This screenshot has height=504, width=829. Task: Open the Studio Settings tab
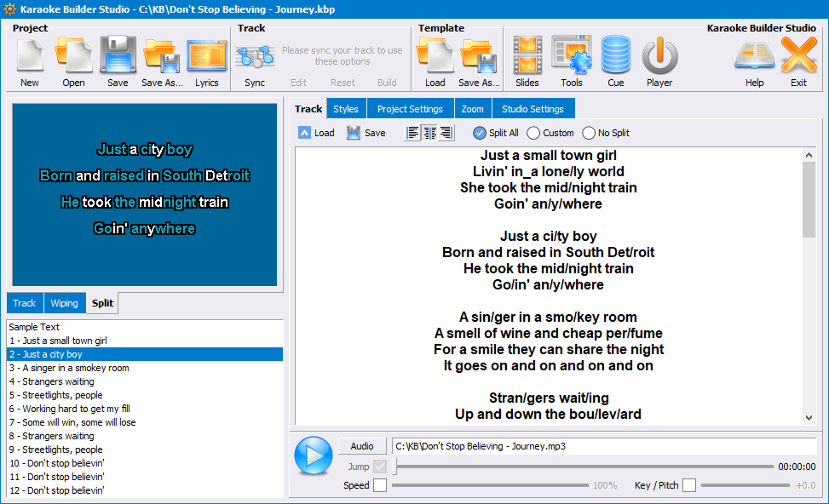[x=533, y=109]
